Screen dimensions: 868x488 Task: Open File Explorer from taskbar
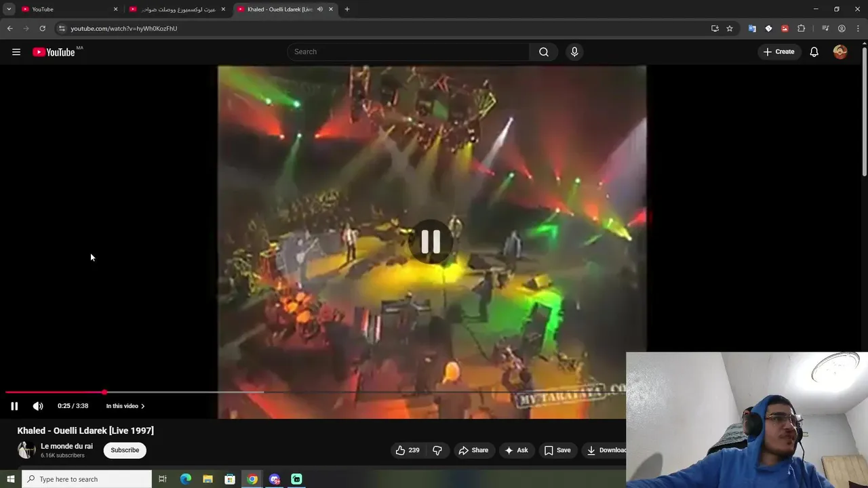208,479
